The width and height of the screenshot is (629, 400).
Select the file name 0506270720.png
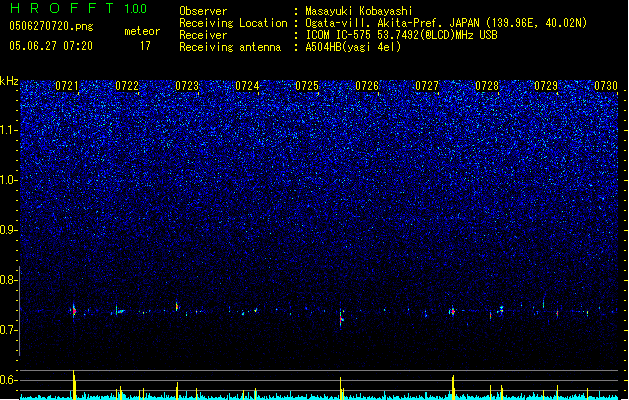pos(51,26)
